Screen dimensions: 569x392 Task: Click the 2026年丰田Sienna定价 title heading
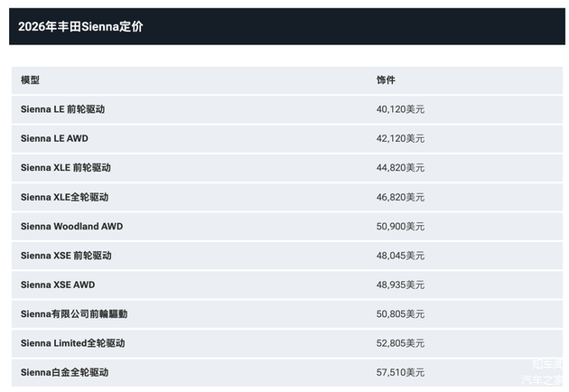pos(80,27)
